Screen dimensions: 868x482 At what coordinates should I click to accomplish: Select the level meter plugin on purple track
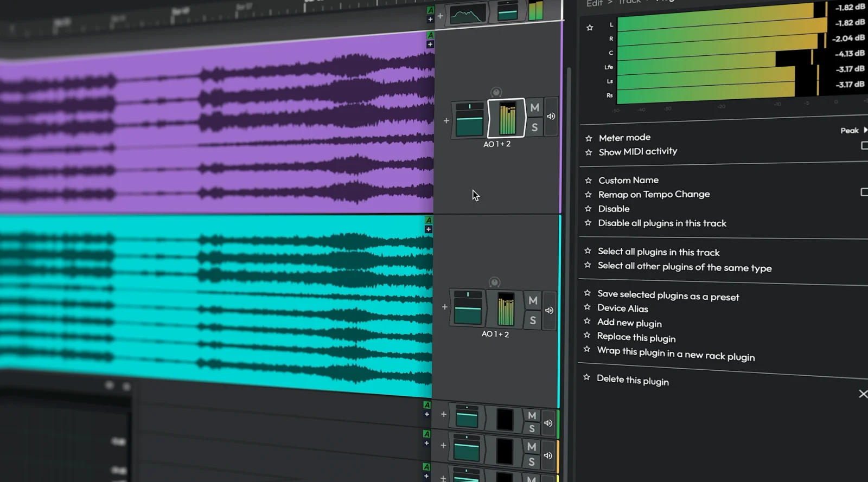pyautogui.click(x=507, y=118)
